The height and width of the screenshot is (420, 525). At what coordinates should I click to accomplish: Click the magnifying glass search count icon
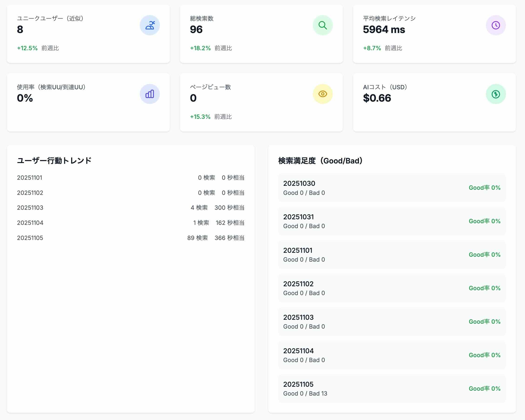pos(322,25)
